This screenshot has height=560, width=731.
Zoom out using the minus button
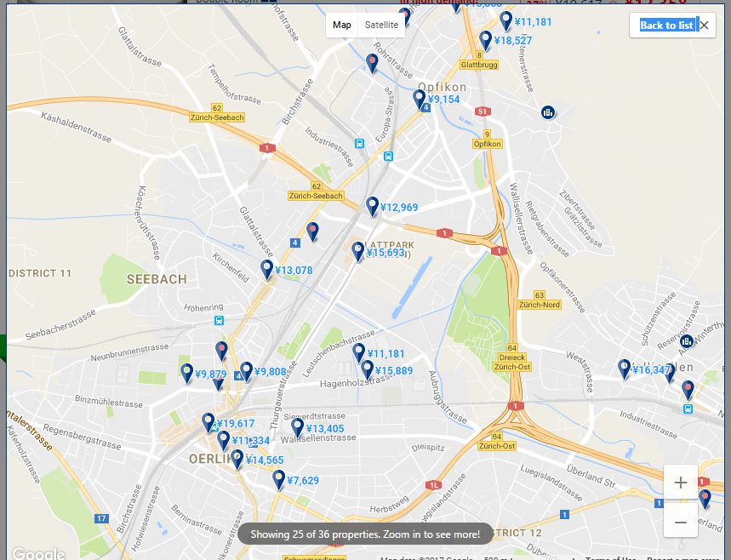pos(681,522)
